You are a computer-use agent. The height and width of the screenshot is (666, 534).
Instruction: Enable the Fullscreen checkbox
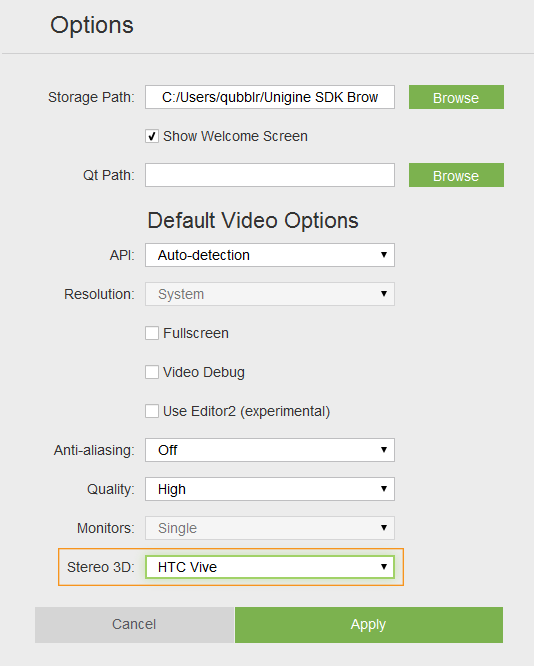(x=152, y=333)
